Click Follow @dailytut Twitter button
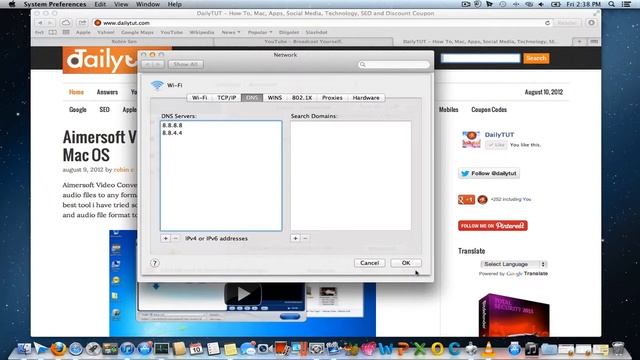The height and width of the screenshot is (360, 640). [489, 173]
